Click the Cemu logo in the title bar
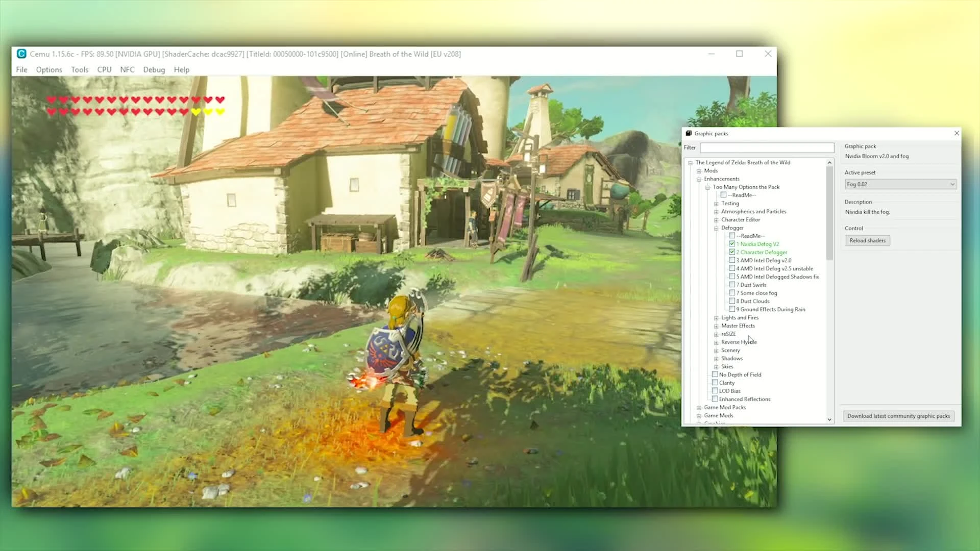 click(x=21, y=54)
